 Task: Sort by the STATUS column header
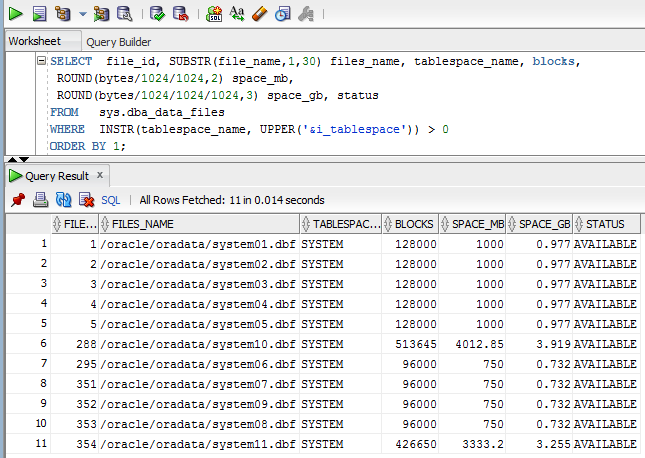click(x=606, y=224)
